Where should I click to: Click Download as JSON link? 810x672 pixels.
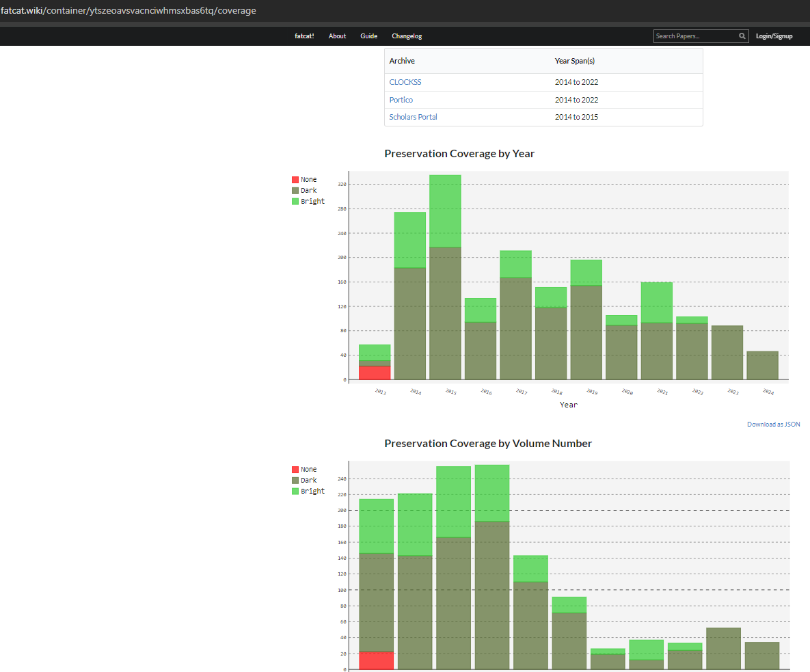pos(773,425)
